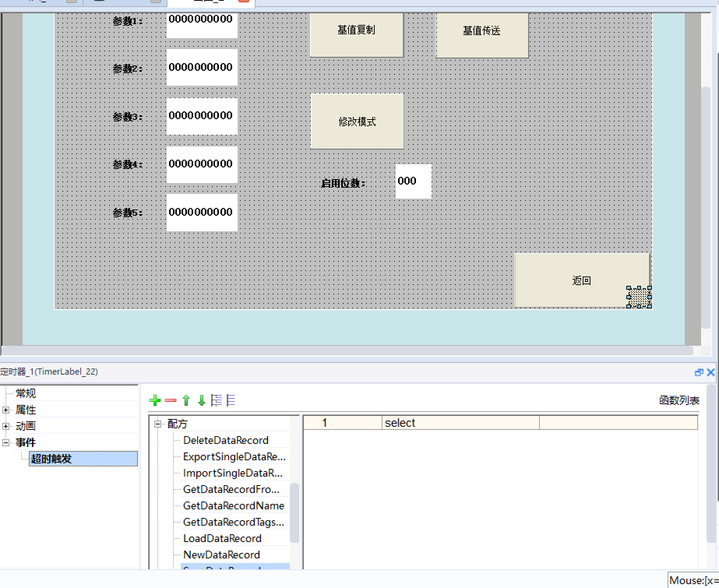
Task: Choose the DeleteDataRecord function
Action: (226, 440)
